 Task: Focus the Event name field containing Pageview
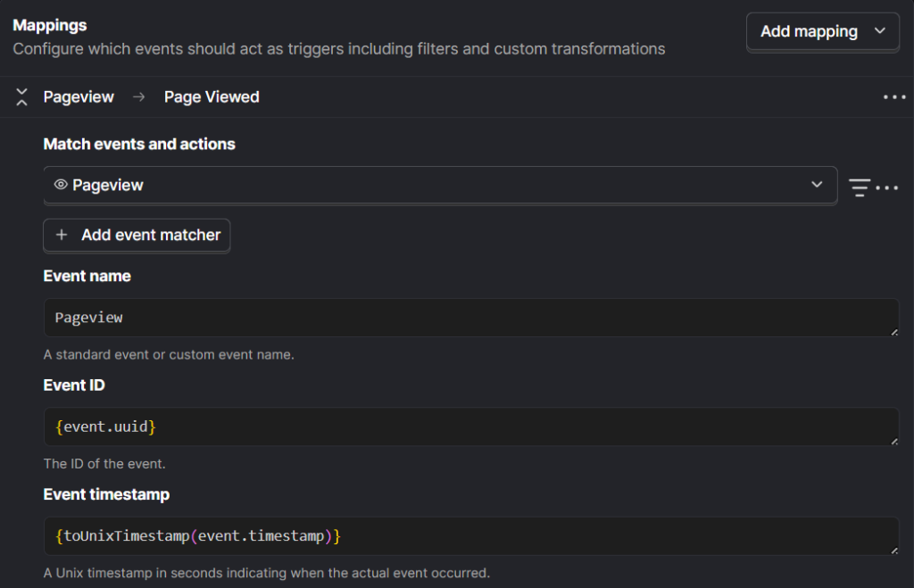pyautogui.click(x=464, y=318)
